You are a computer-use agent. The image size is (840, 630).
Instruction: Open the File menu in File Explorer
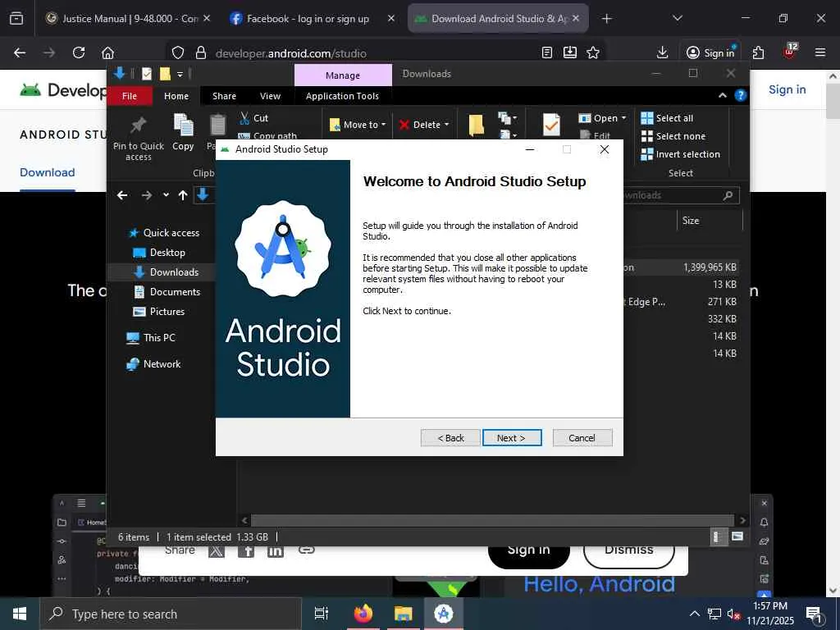pyautogui.click(x=129, y=96)
